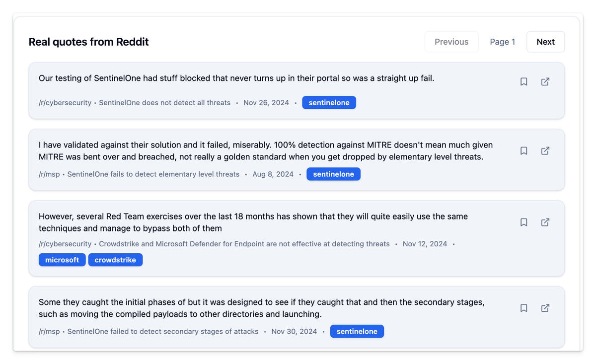Viewport: 596px width, 364px height.
Task: Open external link for Red Team quote
Action: tap(545, 222)
